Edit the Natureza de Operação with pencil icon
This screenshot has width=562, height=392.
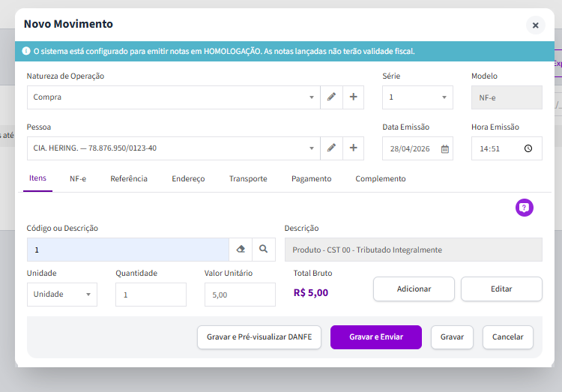tap(331, 97)
